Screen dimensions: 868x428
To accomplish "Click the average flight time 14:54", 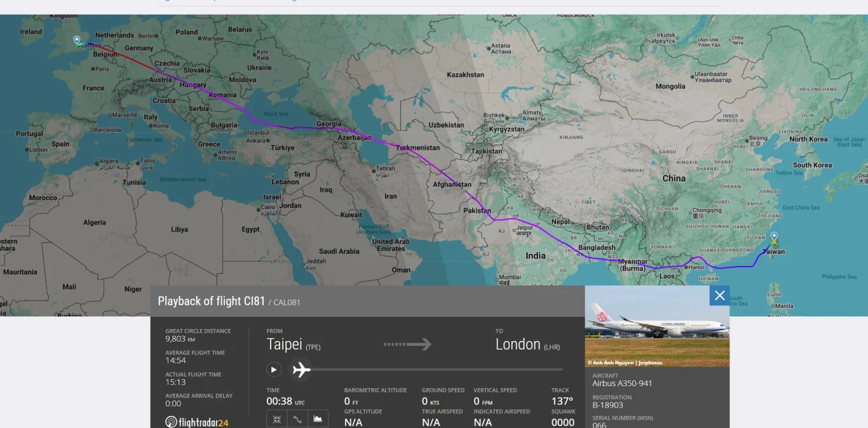I will [x=175, y=360].
